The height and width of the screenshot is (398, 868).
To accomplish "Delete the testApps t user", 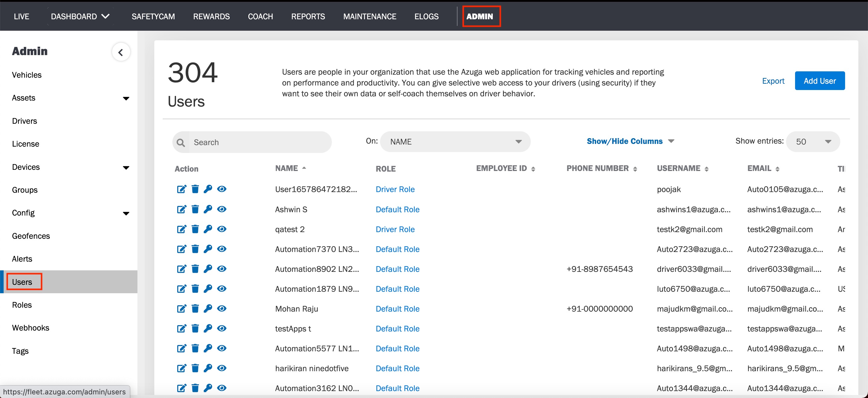I will 195,328.
